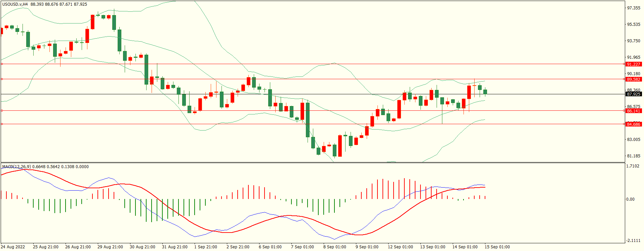
Task: Select left handle of the 84.686 line
Action: (2, 124)
